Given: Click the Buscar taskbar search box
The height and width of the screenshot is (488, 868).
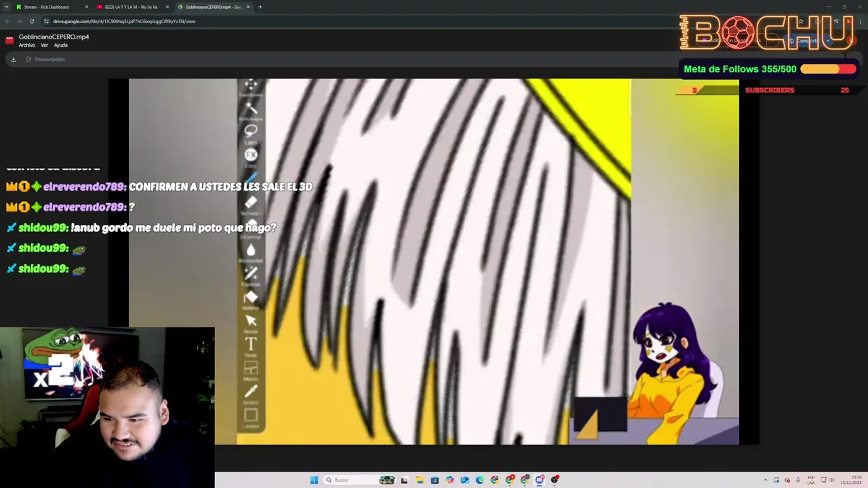Looking at the screenshot, I should tap(359, 480).
